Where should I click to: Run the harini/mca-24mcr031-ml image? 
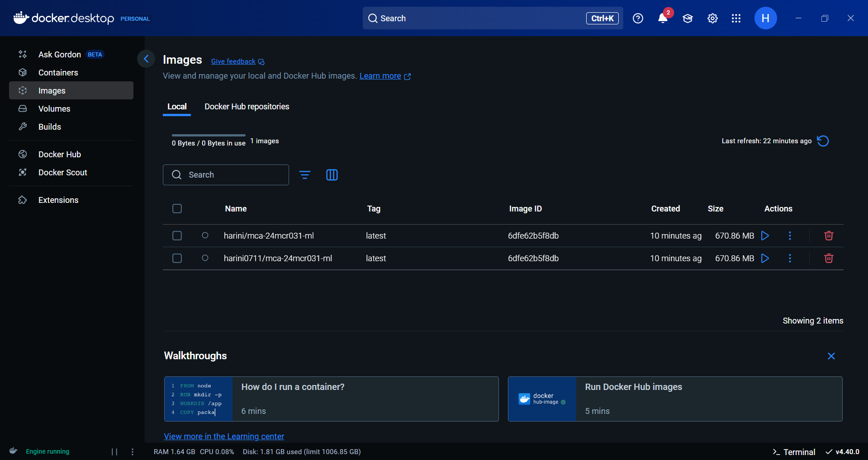(x=765, y=235)
